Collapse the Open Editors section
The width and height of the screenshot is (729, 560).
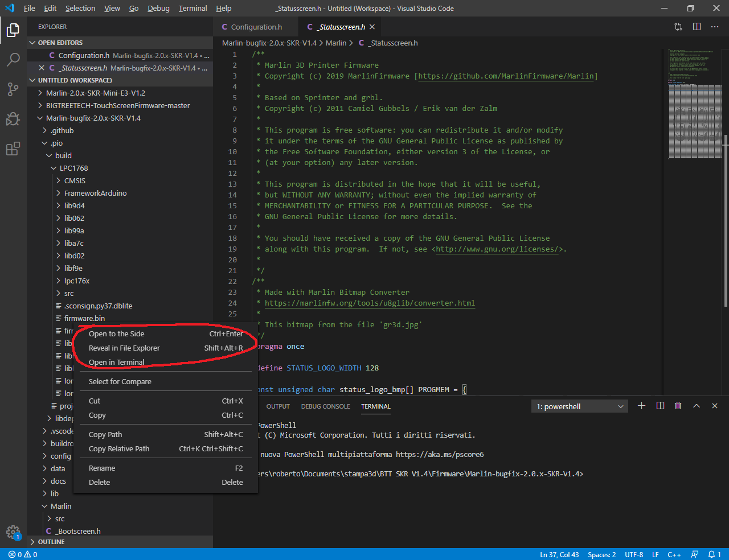[60, 43]
